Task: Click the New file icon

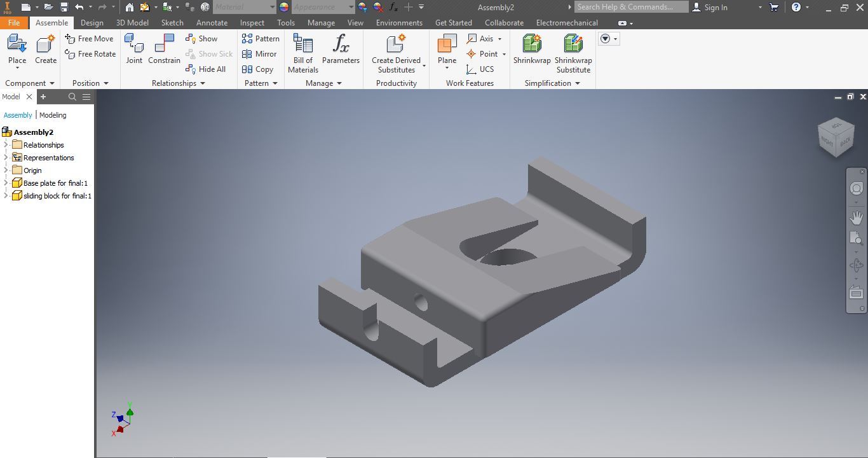Action: [25, 7]
